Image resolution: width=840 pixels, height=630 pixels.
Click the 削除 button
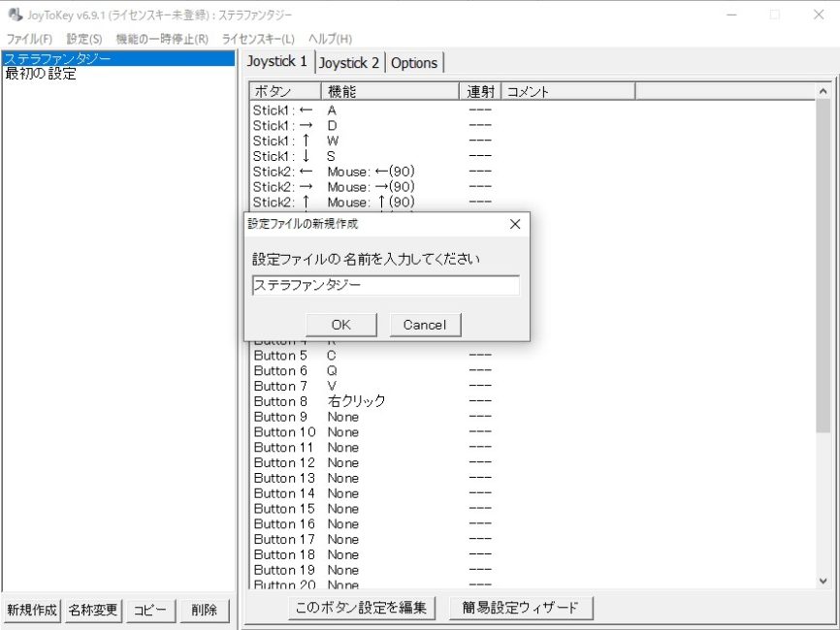(204, 610)
